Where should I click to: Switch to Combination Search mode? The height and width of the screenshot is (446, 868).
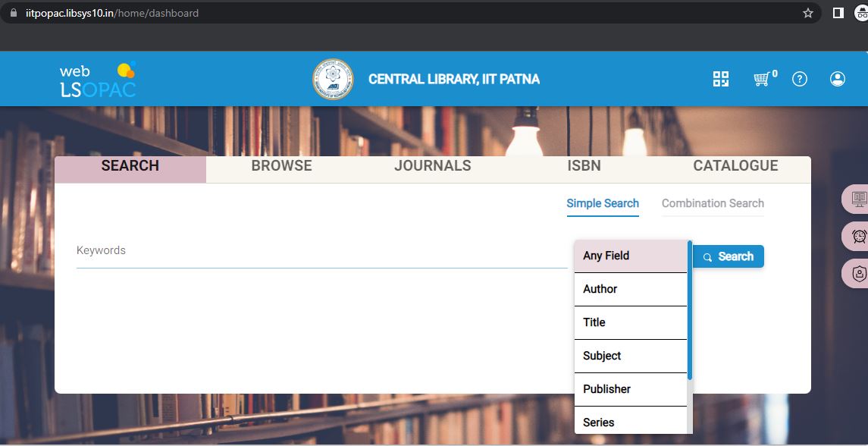[713, 203]
